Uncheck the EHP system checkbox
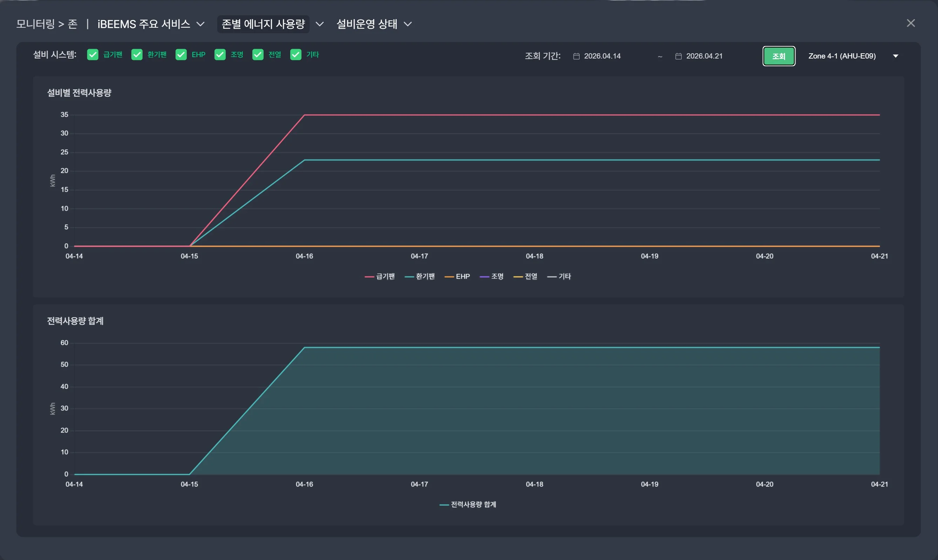Viewport: 938px width, 560px height. [181, 55]
